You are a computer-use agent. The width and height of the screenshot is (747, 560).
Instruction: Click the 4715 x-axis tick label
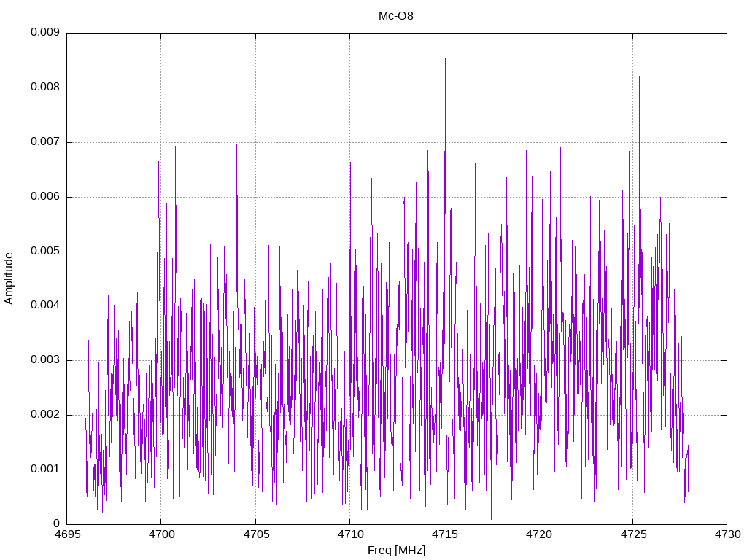pos(444,534)
